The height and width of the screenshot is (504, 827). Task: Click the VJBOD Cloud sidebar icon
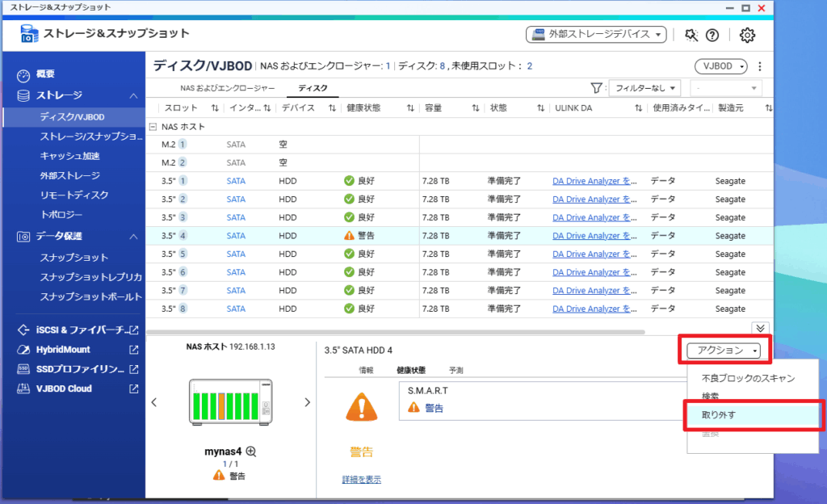[x=23, y=388]
